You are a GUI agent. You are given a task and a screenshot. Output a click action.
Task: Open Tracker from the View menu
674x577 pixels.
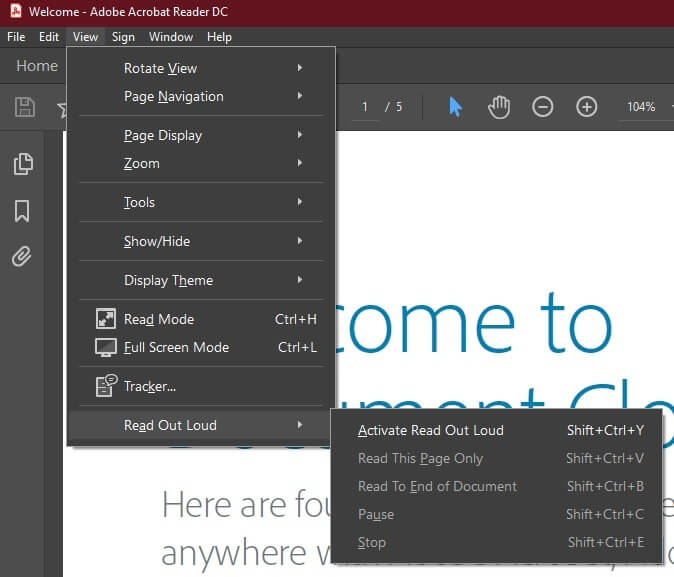pyautogui.click(x=150, y=386)
